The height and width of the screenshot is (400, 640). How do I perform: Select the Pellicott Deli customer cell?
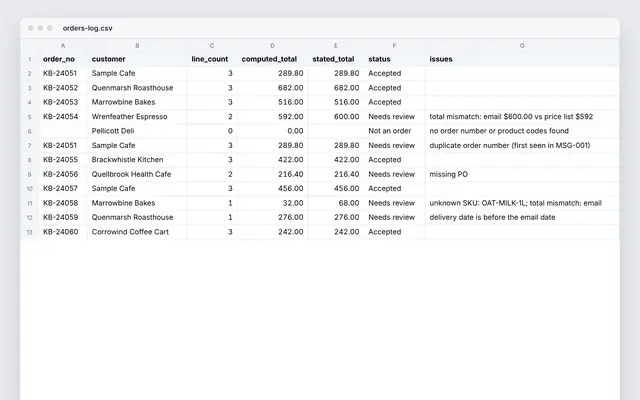(137, 131)
